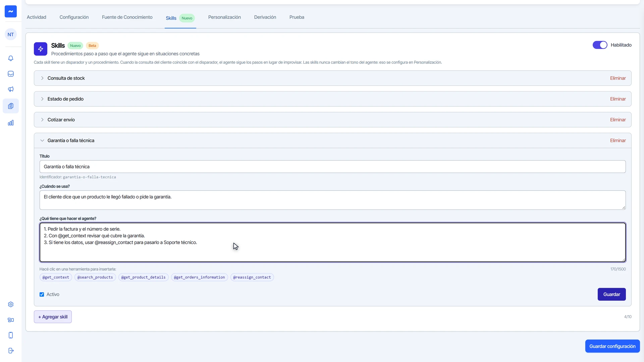Open the NT user avatar

coord(11,35)
